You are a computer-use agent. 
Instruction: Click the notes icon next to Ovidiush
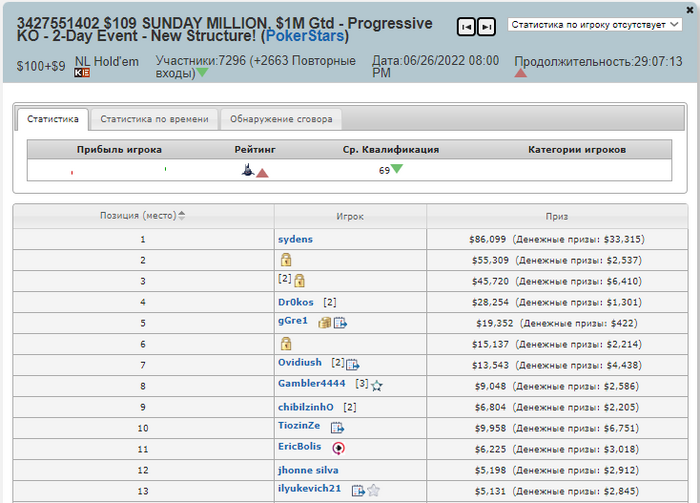(353, 365)
